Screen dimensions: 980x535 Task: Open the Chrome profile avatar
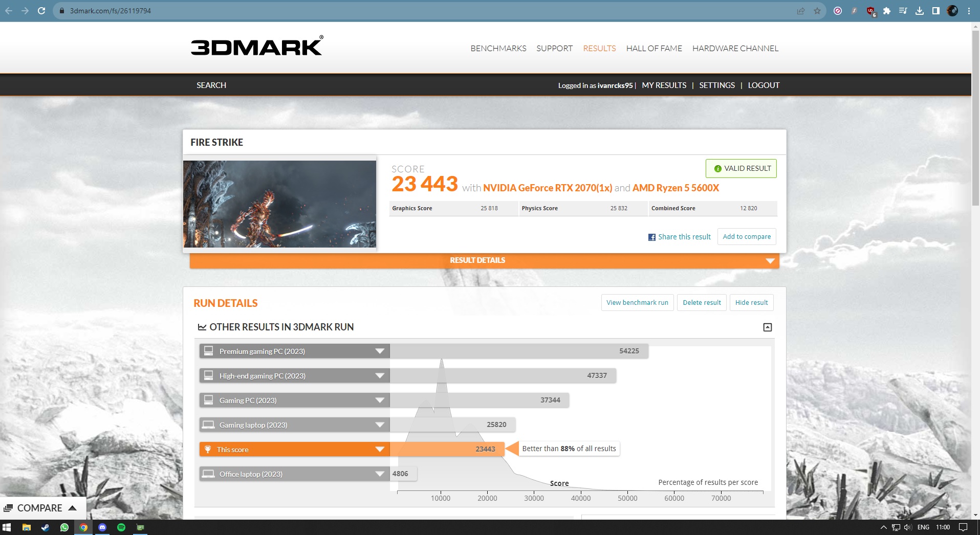(x=952, y=11)
